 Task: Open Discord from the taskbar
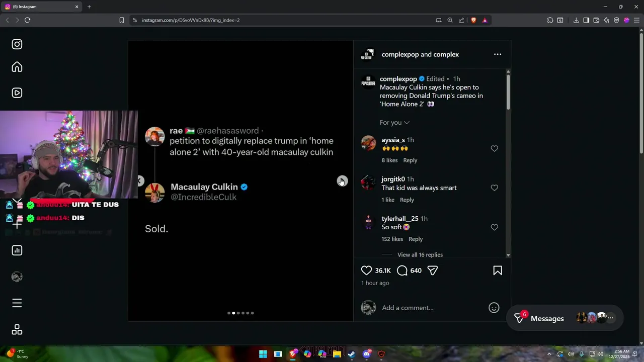pos(367,354)
